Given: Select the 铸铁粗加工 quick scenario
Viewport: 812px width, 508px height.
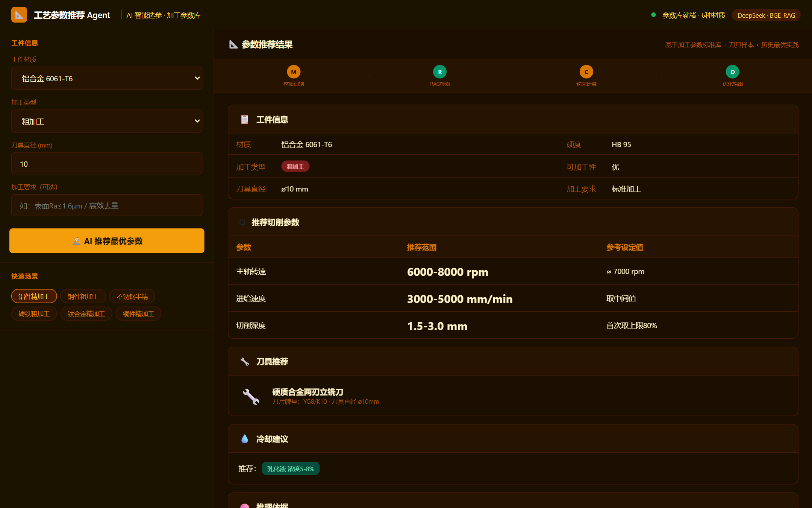Looking at the screenshot, I should (34, 313).
